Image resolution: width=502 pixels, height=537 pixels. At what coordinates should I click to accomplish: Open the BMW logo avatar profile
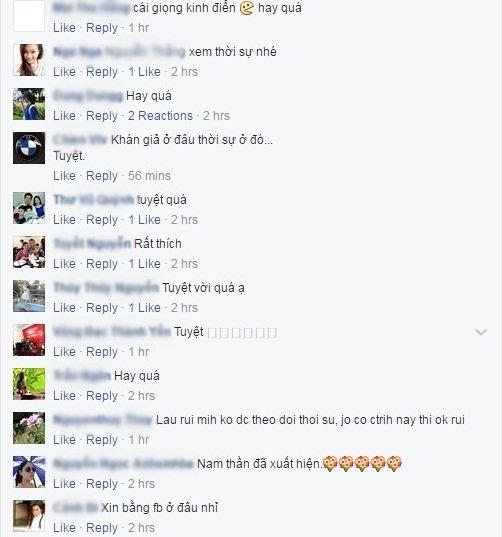[29, 148]
